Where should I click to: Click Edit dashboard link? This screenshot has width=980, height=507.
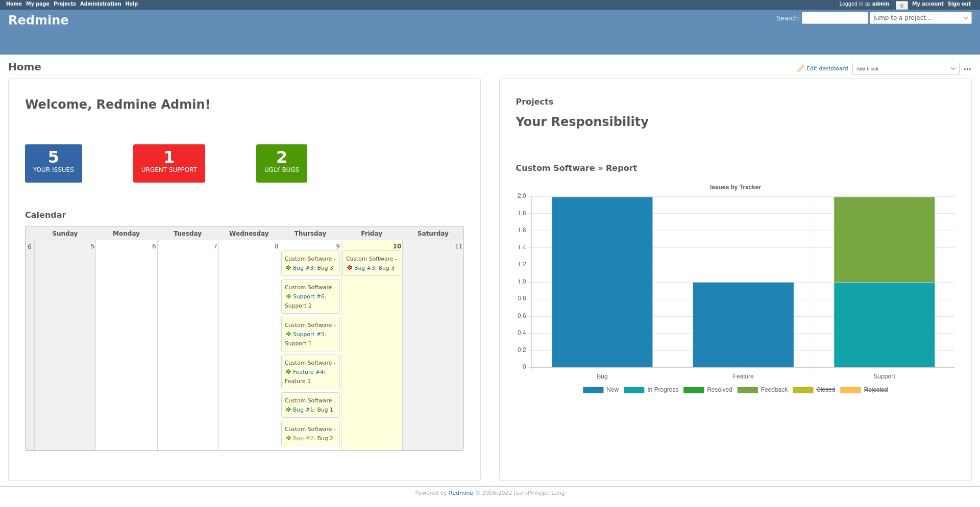(827, 68)
